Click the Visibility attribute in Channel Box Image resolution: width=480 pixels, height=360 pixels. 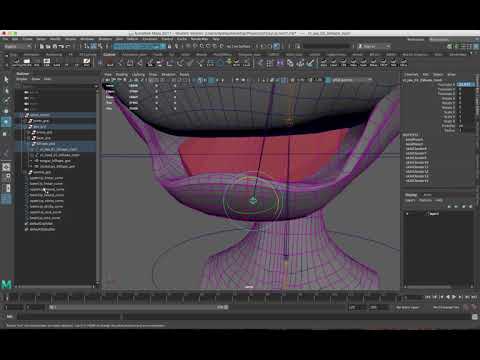(449, 126)
